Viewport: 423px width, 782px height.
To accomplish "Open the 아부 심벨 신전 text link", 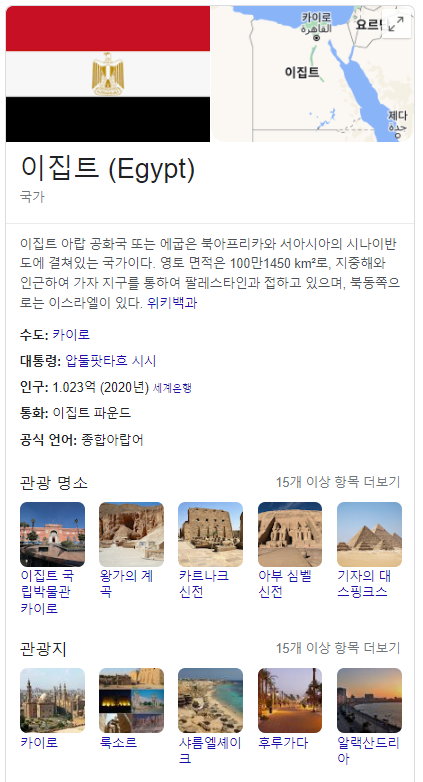I will click(x=285, y=584).
